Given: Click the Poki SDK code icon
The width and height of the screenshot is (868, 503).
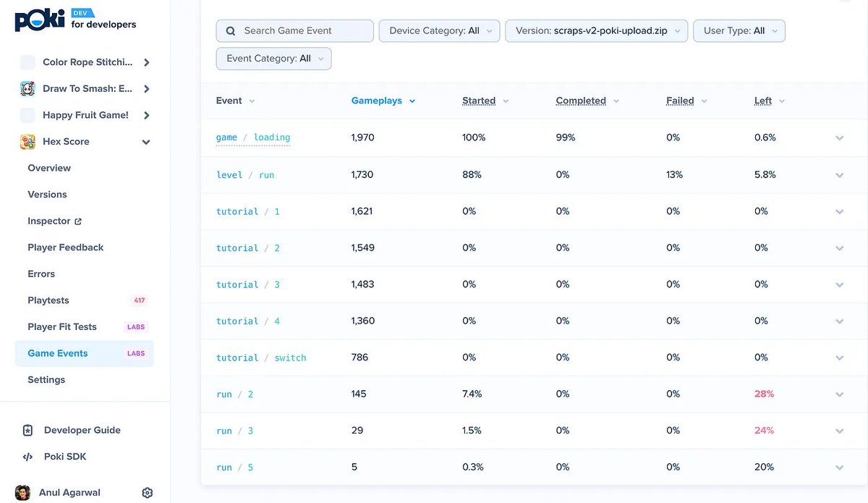Looking at the screenshot, I should 27,457.
